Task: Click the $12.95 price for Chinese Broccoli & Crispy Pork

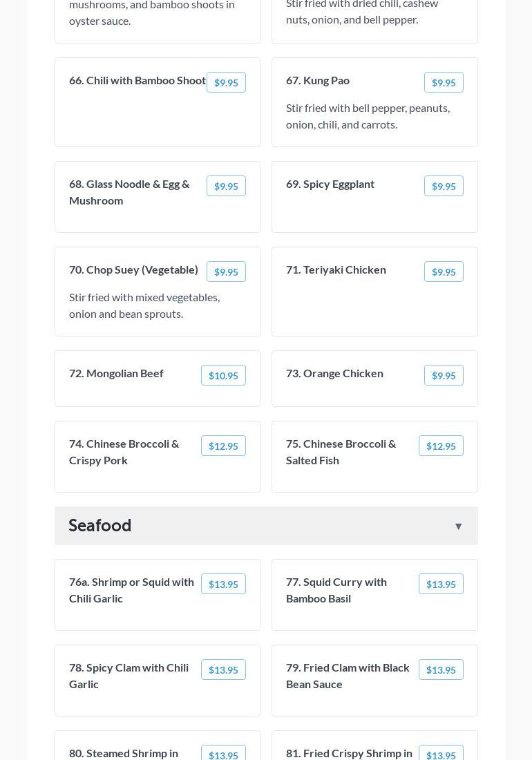Action: 223,446
